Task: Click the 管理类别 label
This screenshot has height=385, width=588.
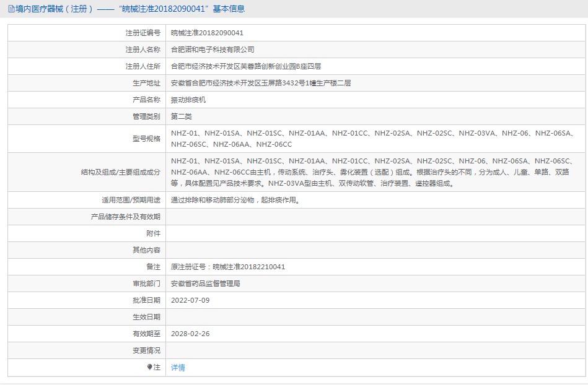Action: 146,116
